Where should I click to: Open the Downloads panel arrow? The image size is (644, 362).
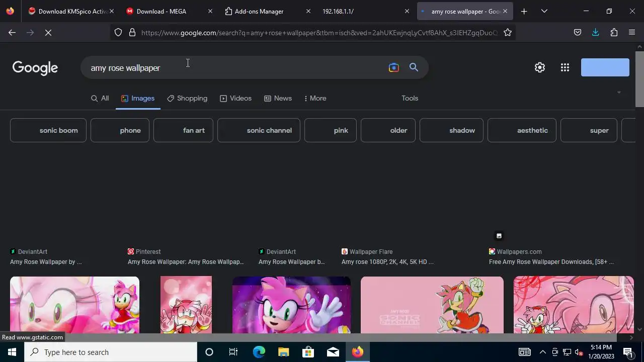[x=596, y=33]
